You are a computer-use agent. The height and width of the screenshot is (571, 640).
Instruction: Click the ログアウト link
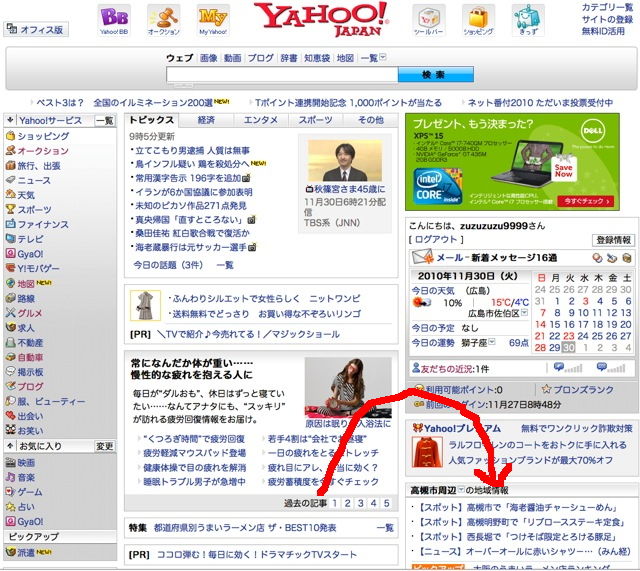pyautogui.click(x=436, y=240)
